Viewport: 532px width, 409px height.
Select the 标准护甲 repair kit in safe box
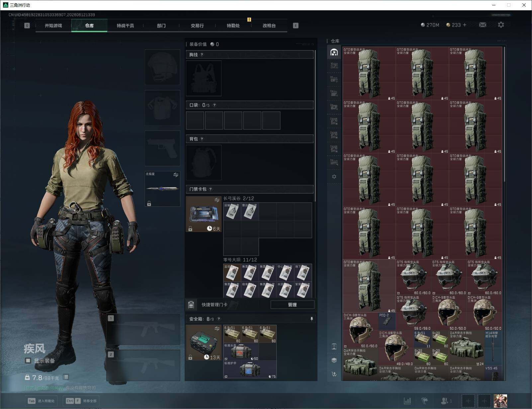250,369
